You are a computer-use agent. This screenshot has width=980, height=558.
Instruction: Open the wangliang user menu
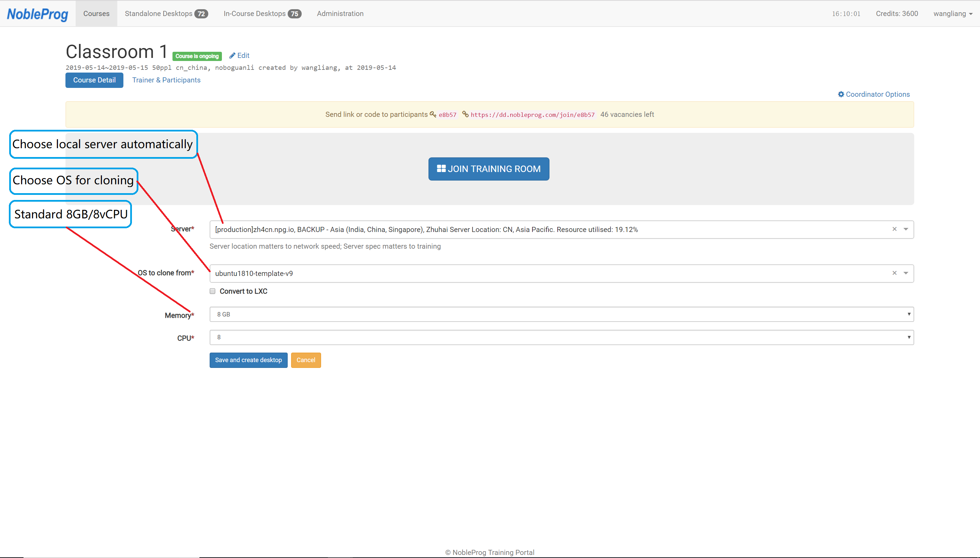tap(952, 14)
